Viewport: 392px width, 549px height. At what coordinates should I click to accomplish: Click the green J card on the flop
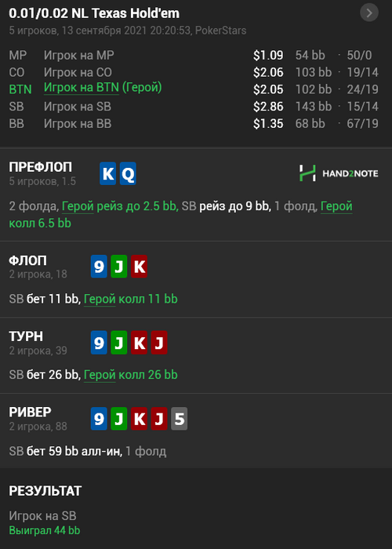tap(119, 267)
